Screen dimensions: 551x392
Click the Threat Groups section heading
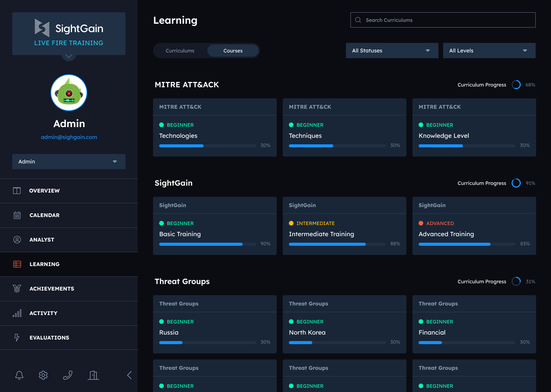(182, 281)
